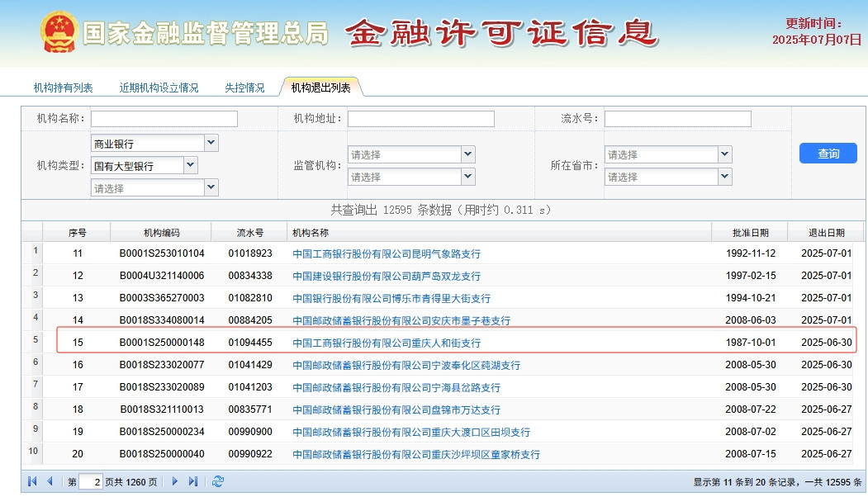
Task: Select institution code B0018S233020089
Action: pos(162,387)
